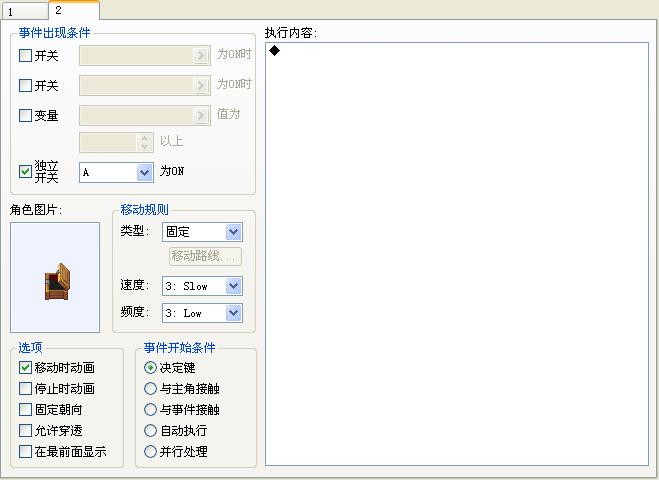Click the 移动路线 button
This screenshot has width=659, height=480.
click(206, 256)
